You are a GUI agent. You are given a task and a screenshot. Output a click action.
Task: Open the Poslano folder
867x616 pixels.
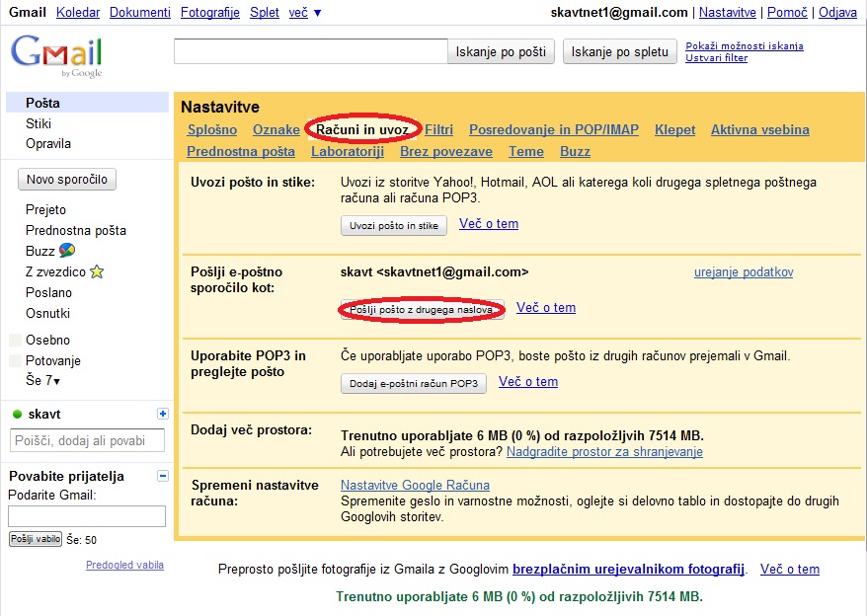(x=48, y=292)
